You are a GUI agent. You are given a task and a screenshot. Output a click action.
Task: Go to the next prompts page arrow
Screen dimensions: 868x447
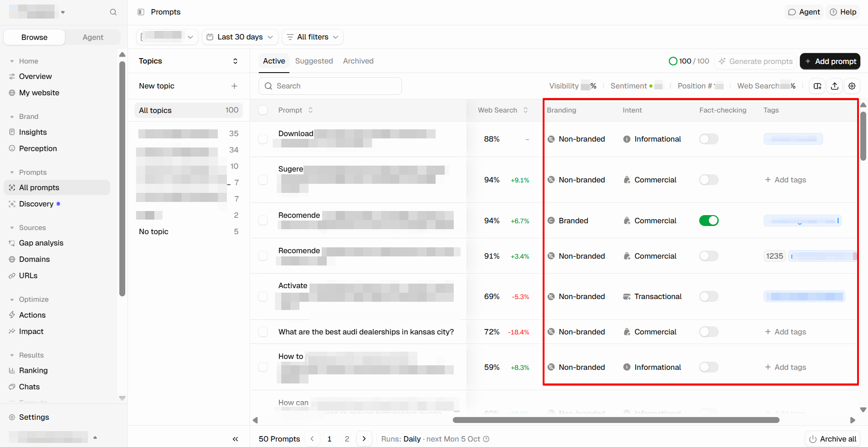pyautogui.click(x=364, y=439)
